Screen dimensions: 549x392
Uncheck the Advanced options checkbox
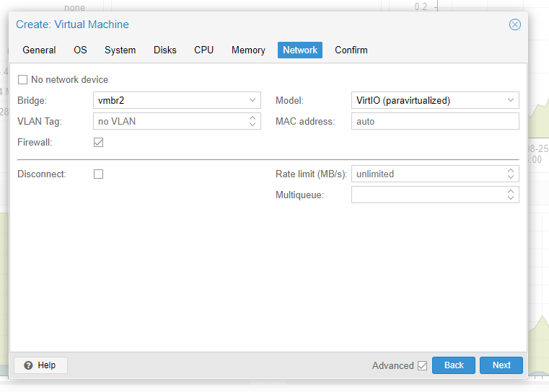coord(422,366)
